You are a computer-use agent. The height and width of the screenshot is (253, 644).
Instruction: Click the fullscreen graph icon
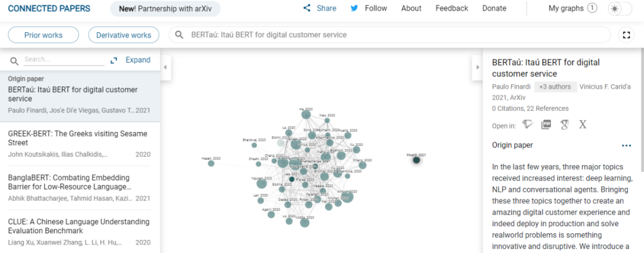(x=626, y=35)
